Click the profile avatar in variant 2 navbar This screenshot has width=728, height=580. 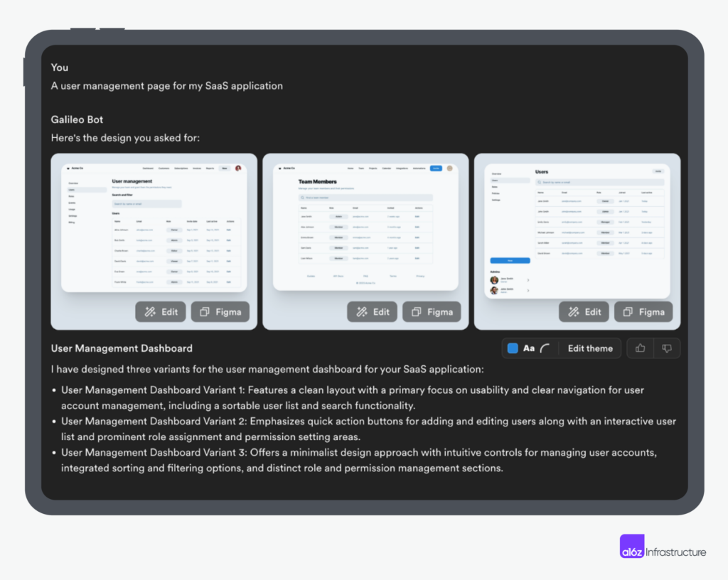[x=449, y=168]
